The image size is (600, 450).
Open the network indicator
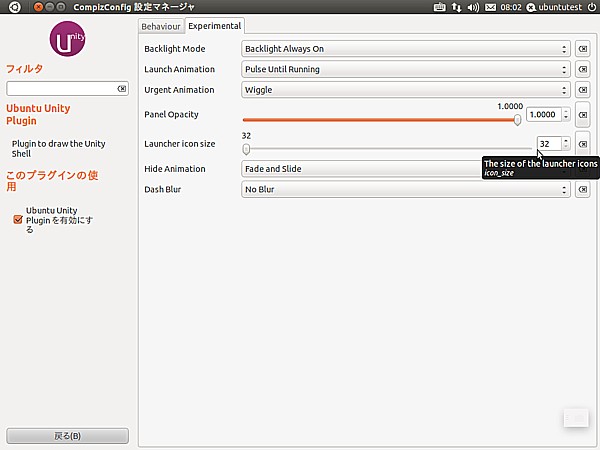[456, 7]
